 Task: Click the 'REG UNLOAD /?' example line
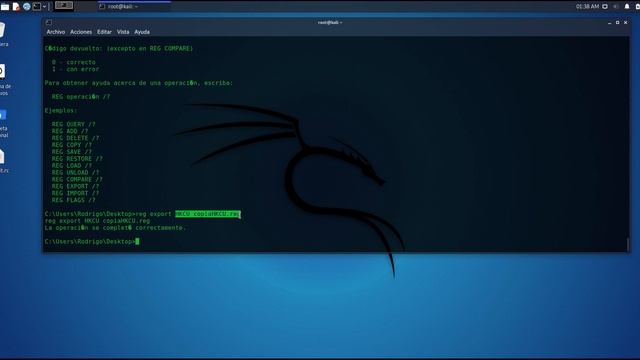point(76,173)
